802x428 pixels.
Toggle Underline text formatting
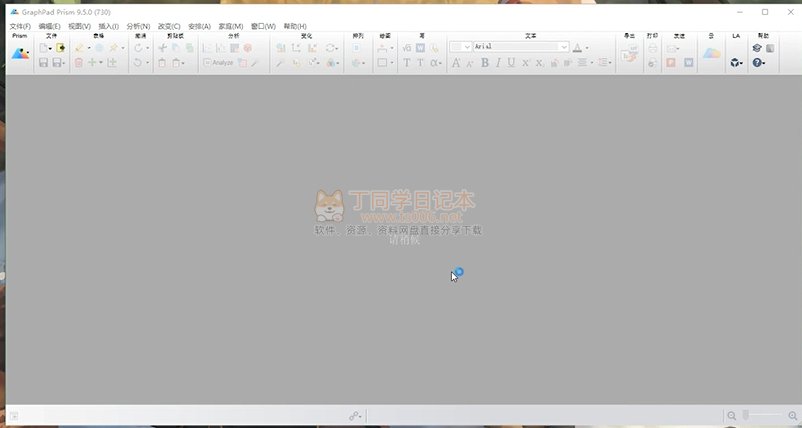(x=511, y=63)
